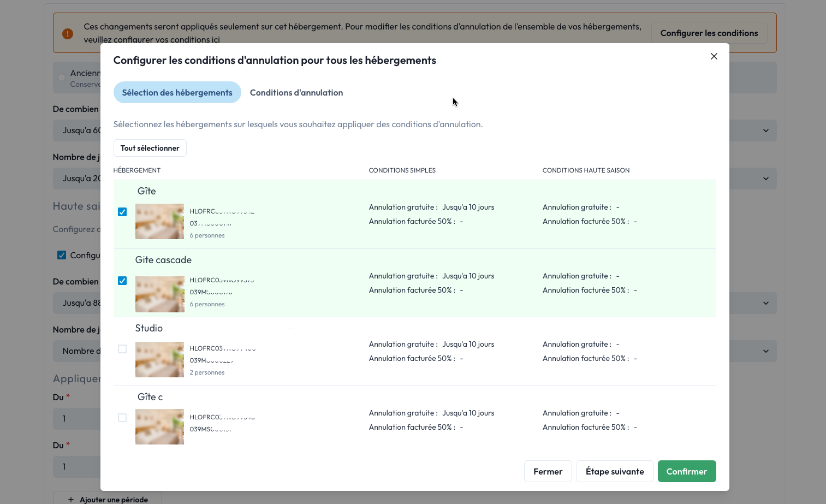Click the green Confirmer button
Viewport: 826px width, 504px height.
[x=686, y=471]
